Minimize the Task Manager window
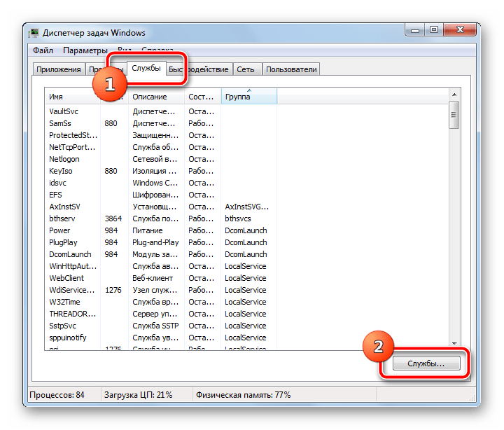The image size is (504, 430). tap(415, 30)
